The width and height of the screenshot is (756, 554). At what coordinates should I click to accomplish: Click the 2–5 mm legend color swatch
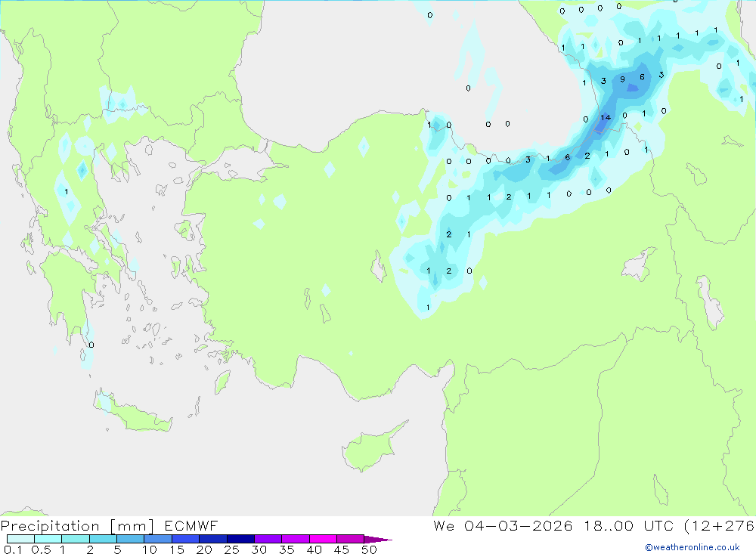tap(103, 539)
